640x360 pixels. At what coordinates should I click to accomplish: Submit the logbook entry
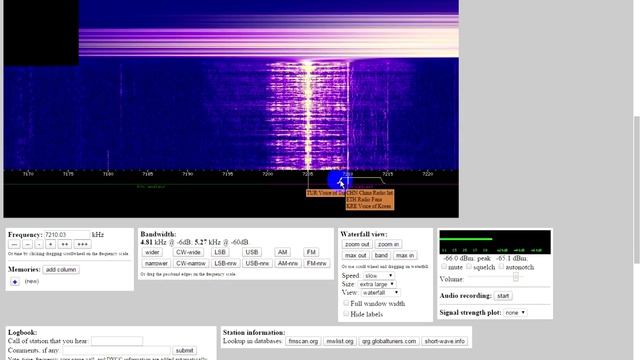coord(184,350)
